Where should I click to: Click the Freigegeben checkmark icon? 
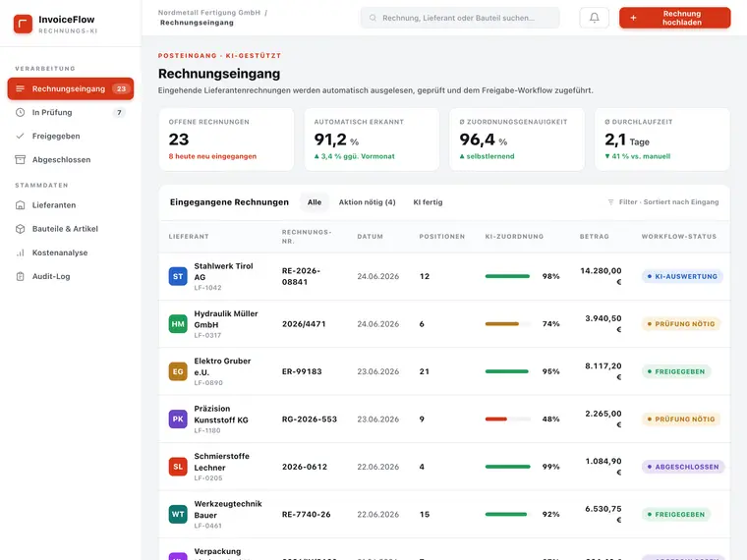coord(20,137)
